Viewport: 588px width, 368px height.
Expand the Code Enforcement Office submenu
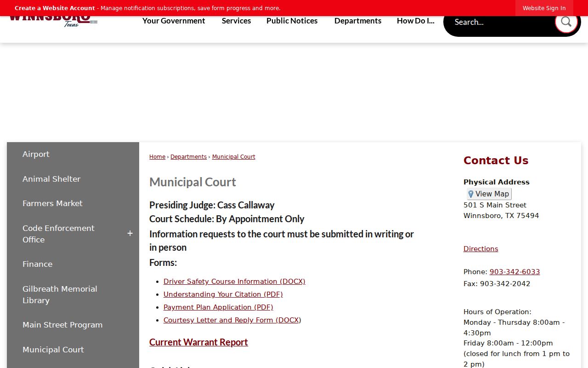130,234
